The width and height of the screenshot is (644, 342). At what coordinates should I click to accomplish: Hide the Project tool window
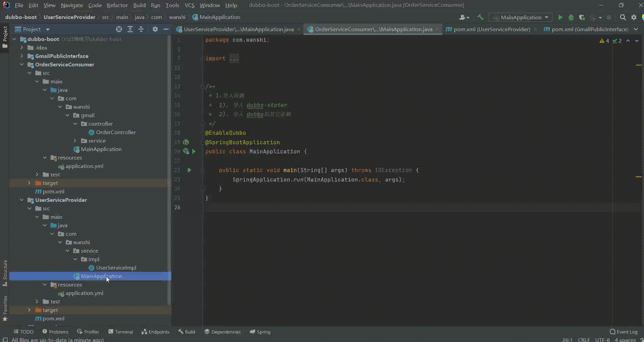click(x=166, y=29)
